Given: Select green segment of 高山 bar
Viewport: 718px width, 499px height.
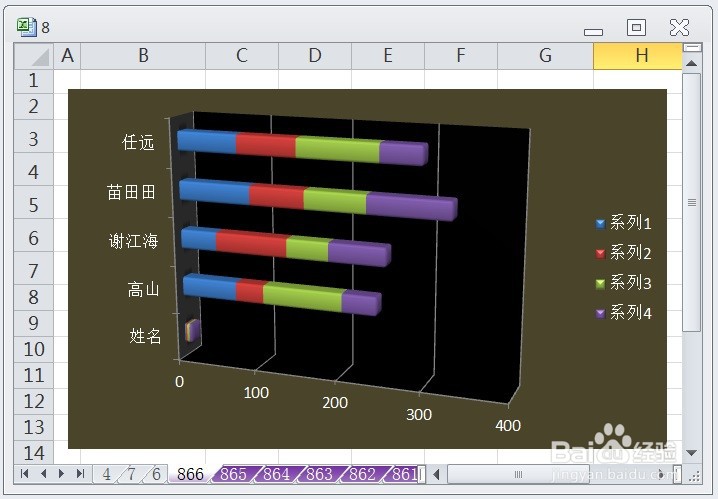Looking at the screenshot, I should 303,298.
